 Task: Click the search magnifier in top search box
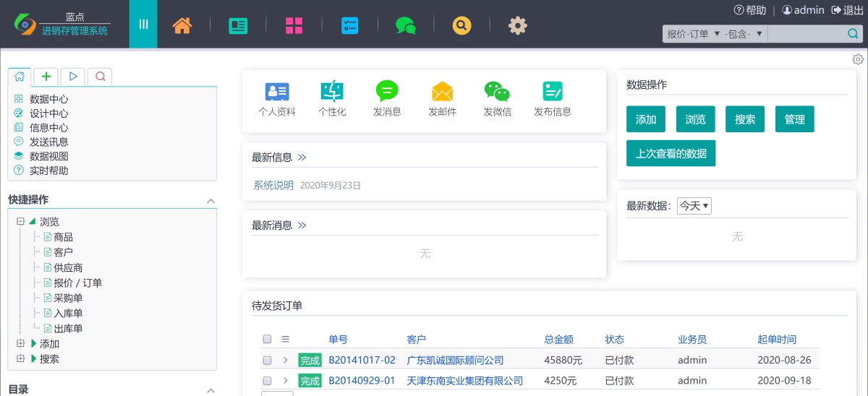853,34
